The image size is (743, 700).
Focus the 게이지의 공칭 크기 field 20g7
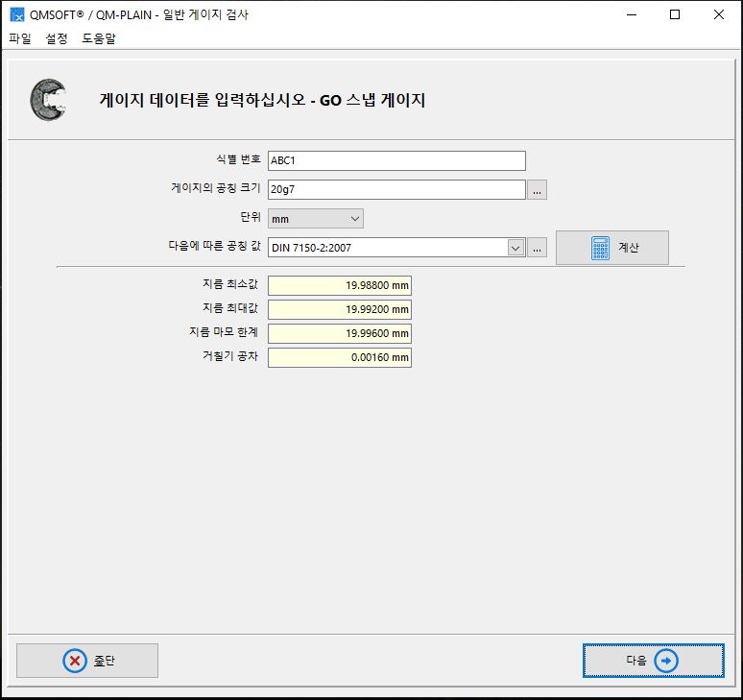click(x=396, y=189)
